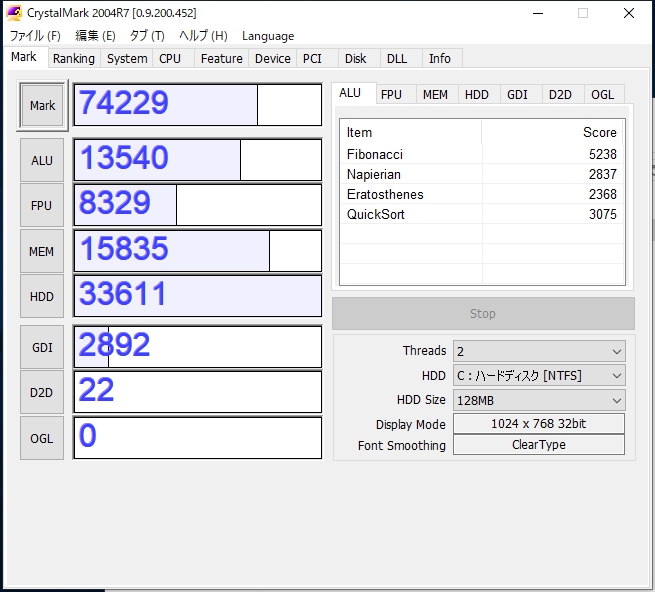Click the ClearType font smoothing button
This screenshot has width=655, height=592.
point(538,445)
